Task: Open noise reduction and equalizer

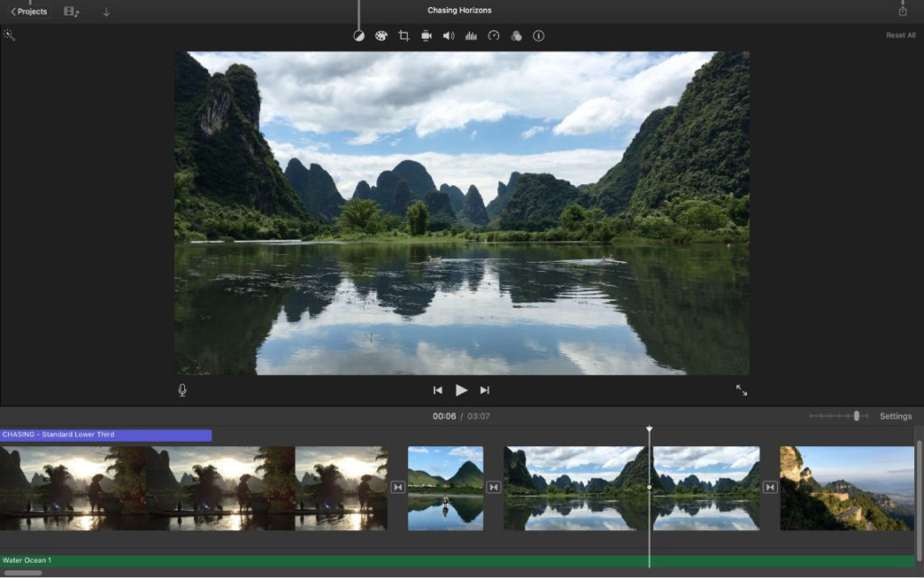Action: click(x=471, y=36)
